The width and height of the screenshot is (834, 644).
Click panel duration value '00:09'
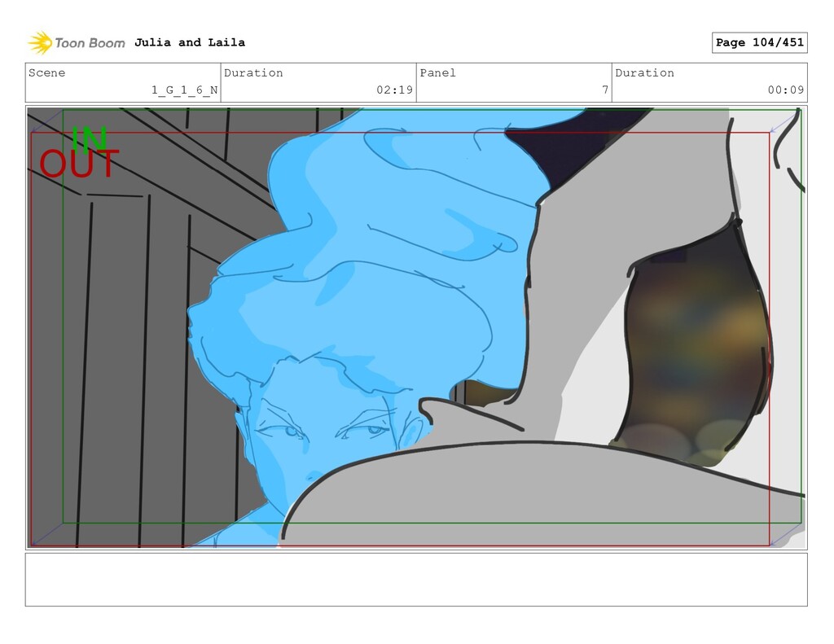[x=786, y=90]
